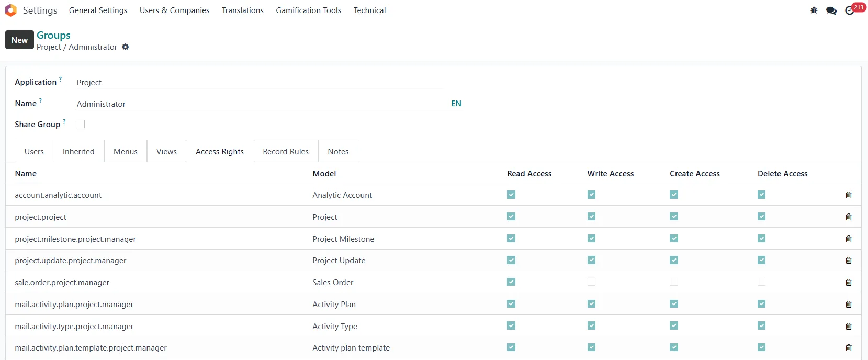Switch to the Menus tab
Screen dimensions: 868x360
pos(126,152)
